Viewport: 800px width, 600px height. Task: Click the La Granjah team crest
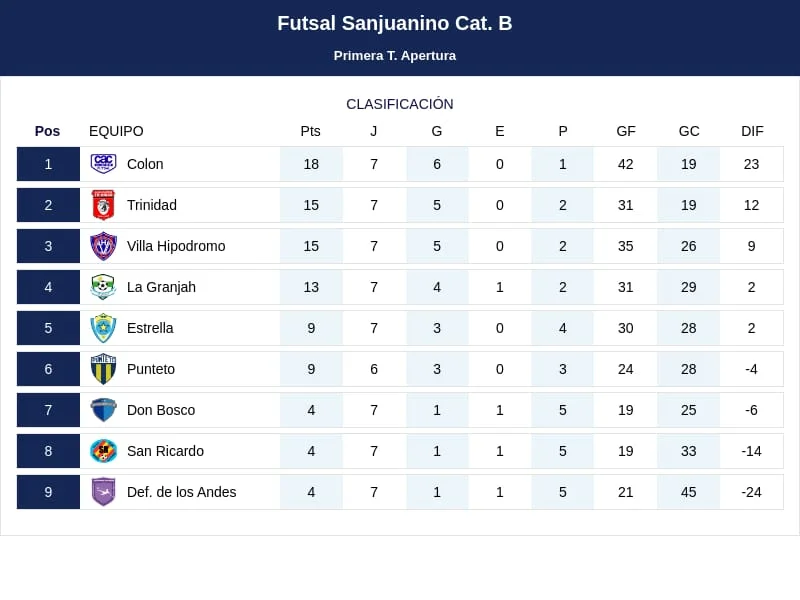click(103, 287)
